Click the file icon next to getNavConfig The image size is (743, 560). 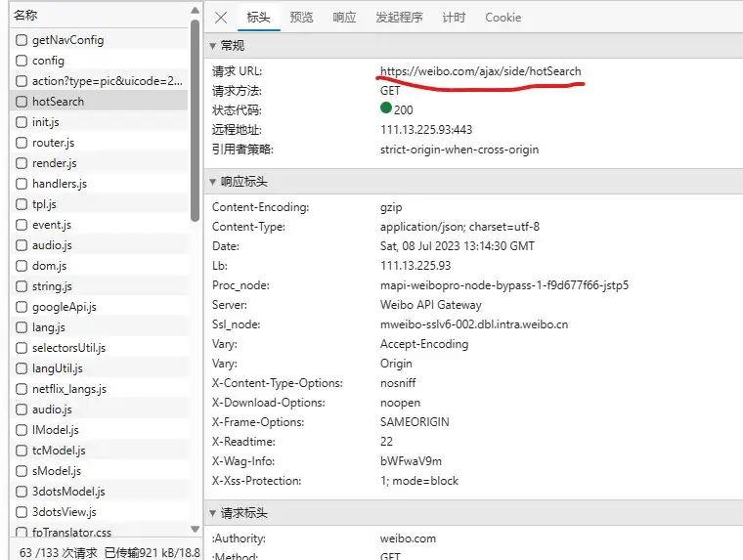click(x=22, y=40)
